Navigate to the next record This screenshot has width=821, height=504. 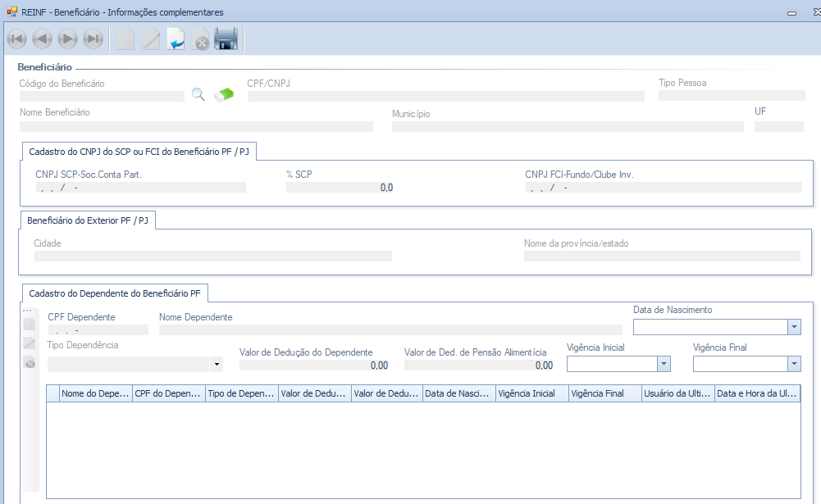[x=68, y=39]
